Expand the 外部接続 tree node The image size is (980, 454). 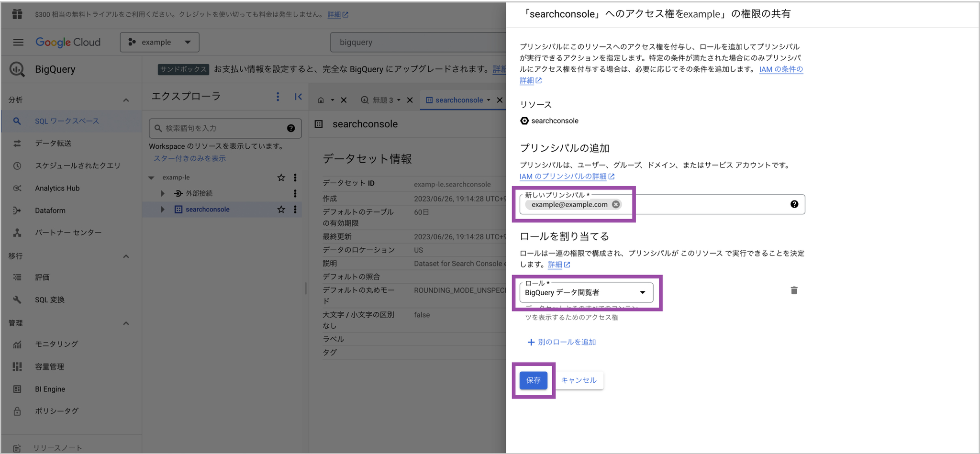[x=163, y=193]
